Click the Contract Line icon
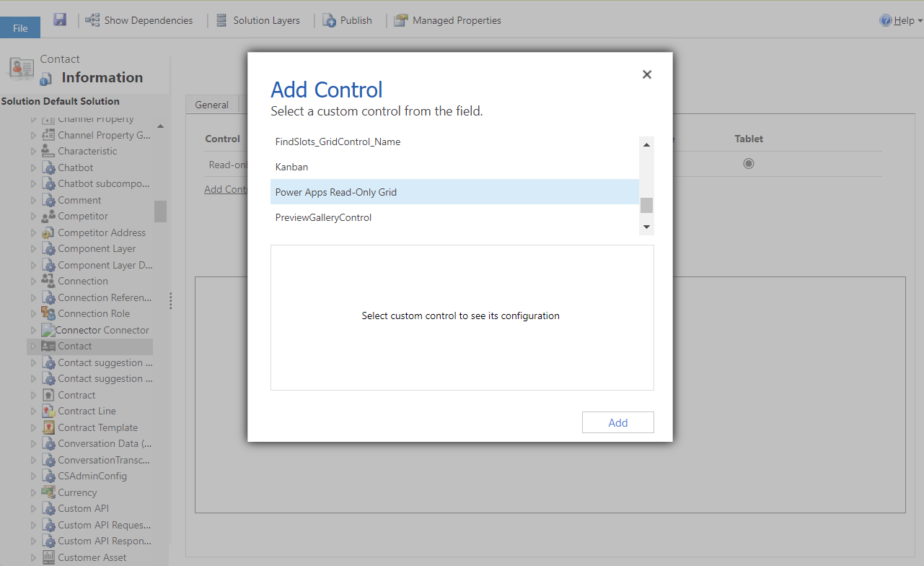This screenshot has height=566, width=924. (48, 411)
